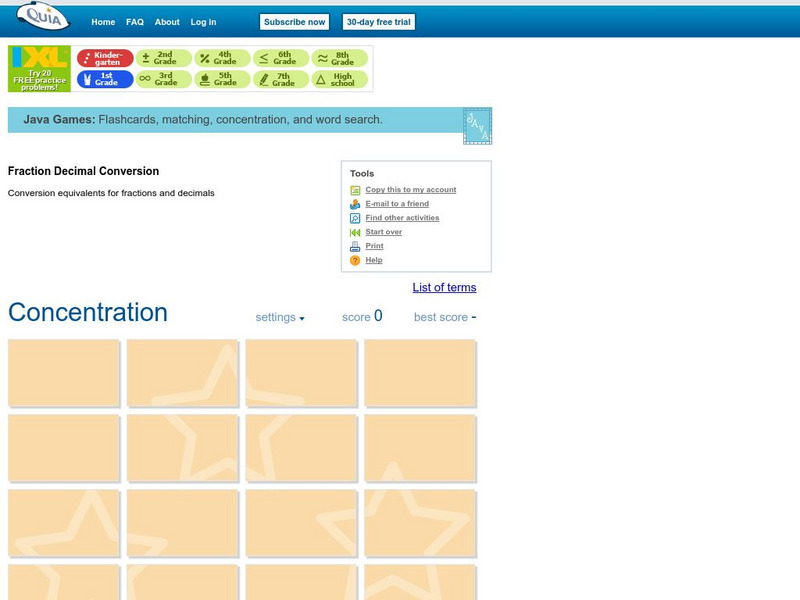
Task: Click Log in
Action: tap(203, 22)
